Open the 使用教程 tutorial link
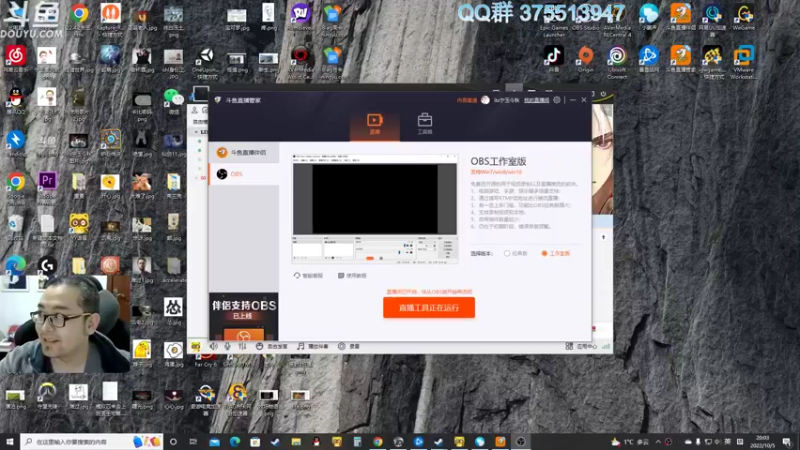Screen dimensions: 800x450 [x=352, y=276]
